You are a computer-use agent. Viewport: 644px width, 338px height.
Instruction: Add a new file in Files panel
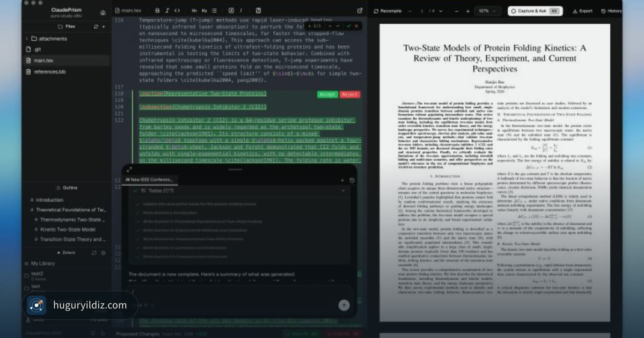pyautogui.click(x=104, y=26)
